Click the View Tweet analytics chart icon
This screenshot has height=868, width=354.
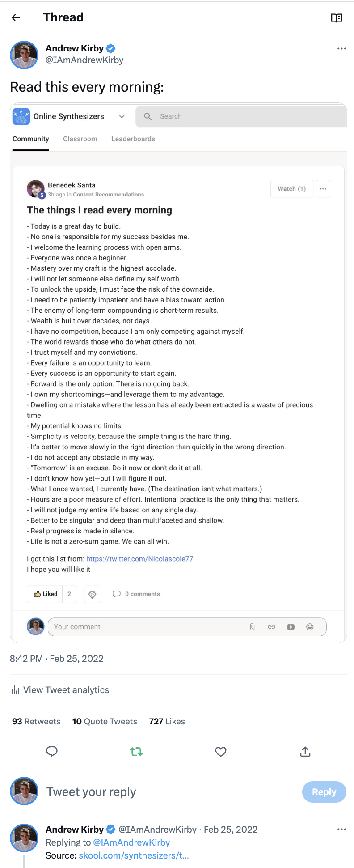16,690
